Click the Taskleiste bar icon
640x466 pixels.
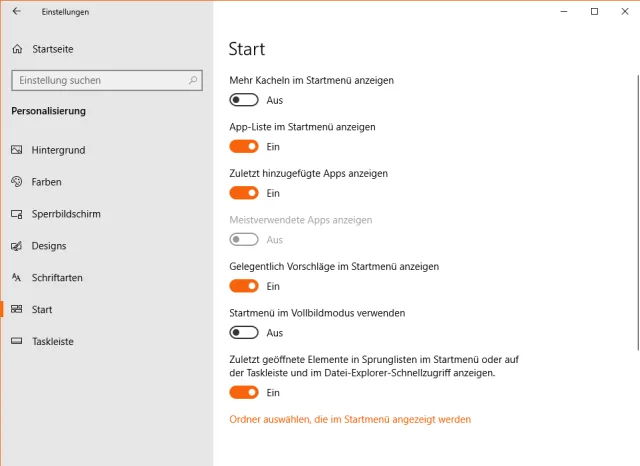pos(17,341)
